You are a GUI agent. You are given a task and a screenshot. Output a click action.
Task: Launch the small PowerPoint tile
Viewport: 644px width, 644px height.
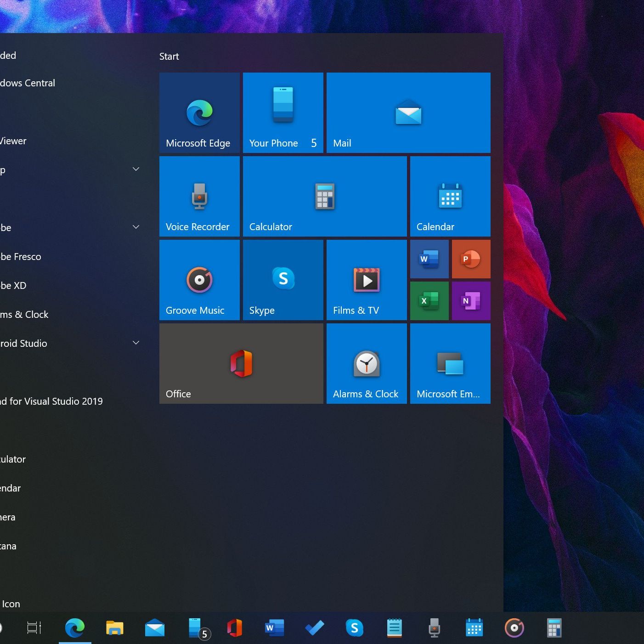pyautogui.click(x=471, y=259)
